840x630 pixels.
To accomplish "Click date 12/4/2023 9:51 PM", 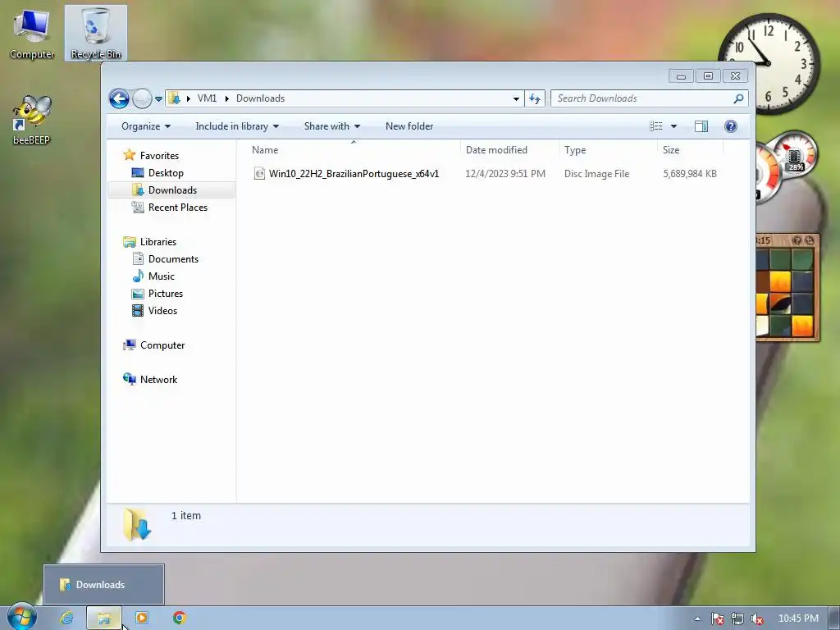I will (x=505, y=174).
